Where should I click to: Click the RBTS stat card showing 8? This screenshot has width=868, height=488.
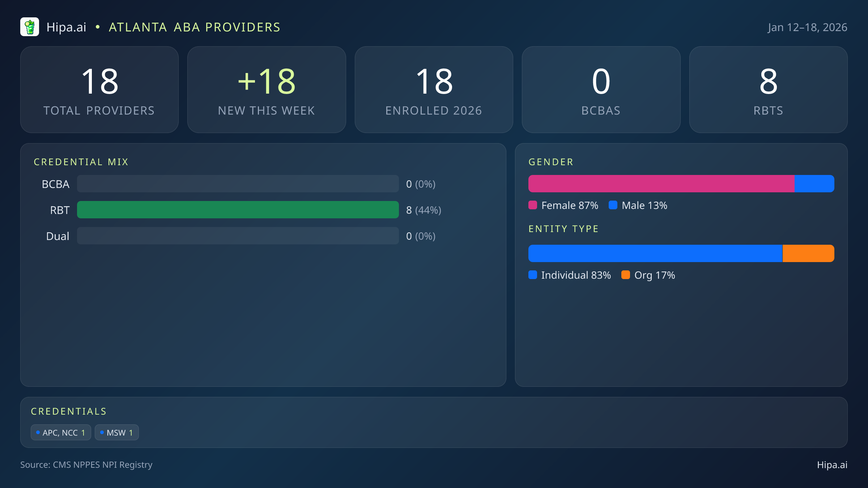click(x=768, y=89)
